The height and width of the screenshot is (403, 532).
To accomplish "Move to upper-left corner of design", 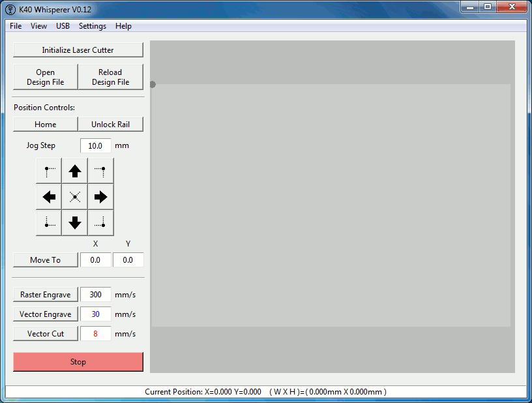I will (x=49, y=171).
